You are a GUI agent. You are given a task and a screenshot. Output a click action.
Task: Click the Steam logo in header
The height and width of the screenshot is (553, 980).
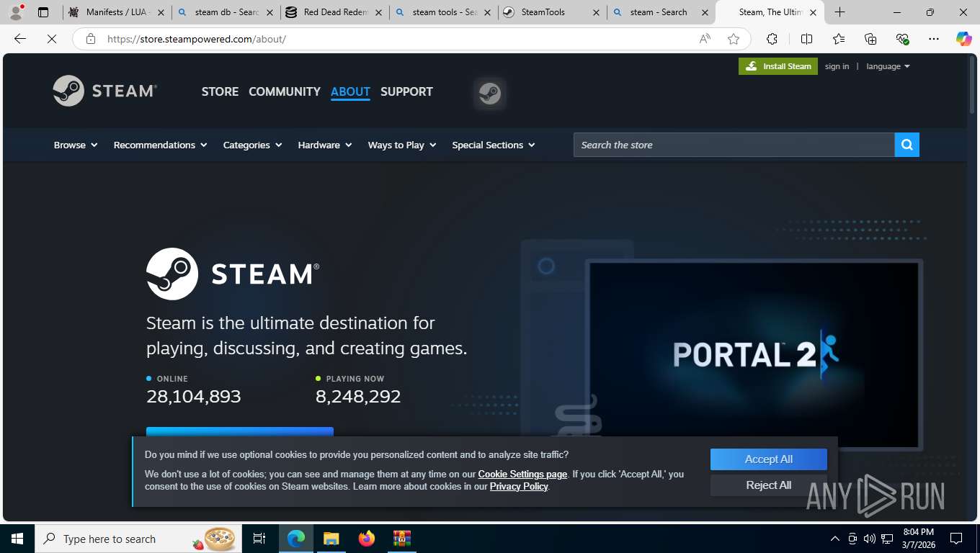click(105, 91)
